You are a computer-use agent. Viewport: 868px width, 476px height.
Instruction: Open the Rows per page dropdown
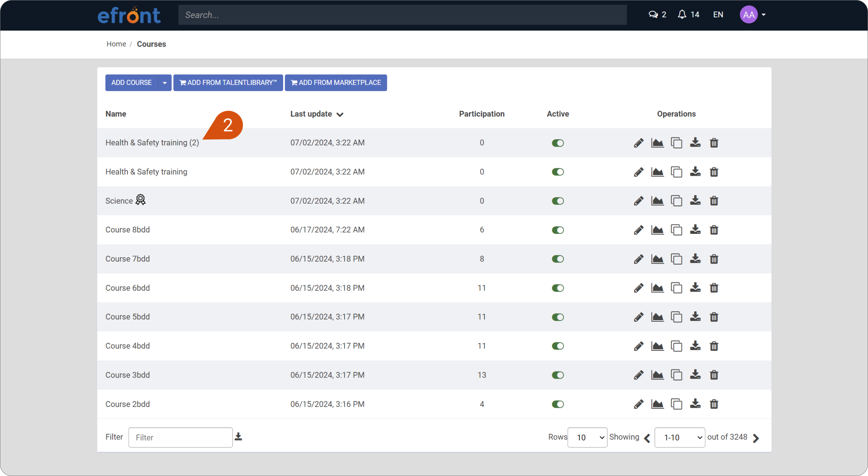(x=587, y=438)
